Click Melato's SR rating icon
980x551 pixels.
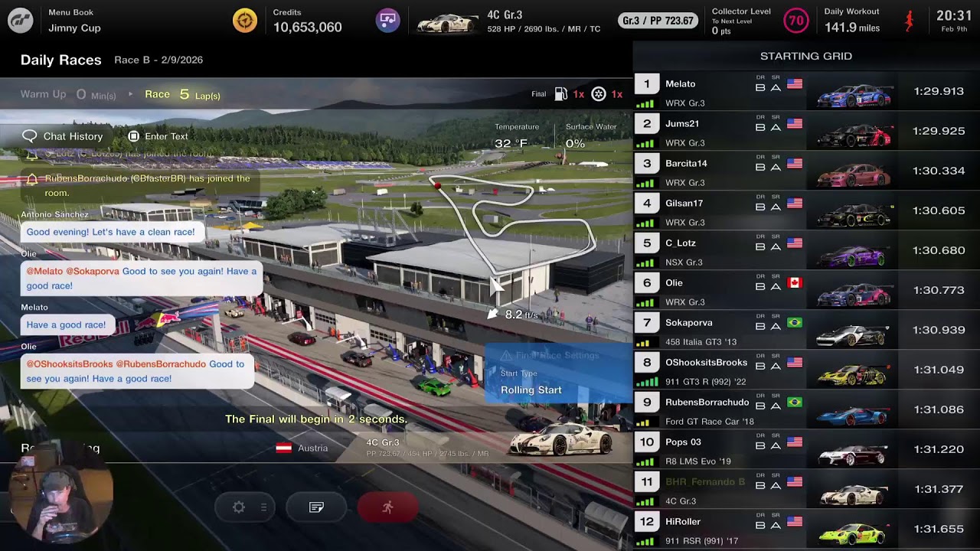(x=776, y=86)
